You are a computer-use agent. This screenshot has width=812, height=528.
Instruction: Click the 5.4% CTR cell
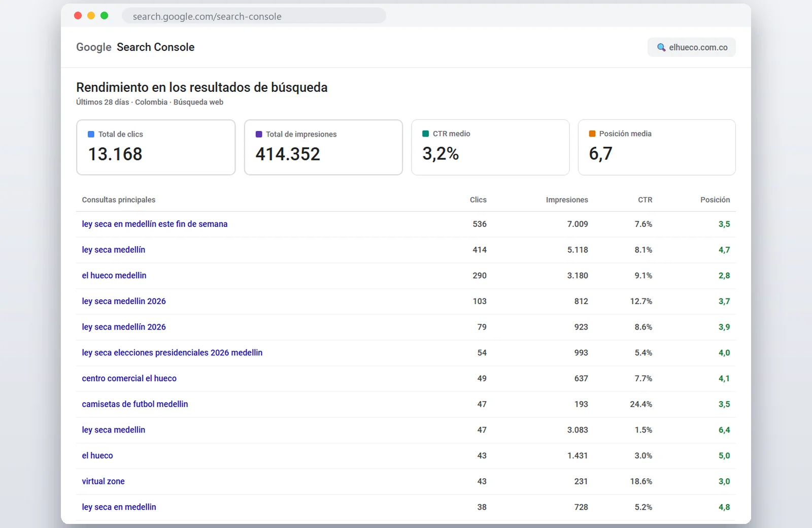[644, 352]
